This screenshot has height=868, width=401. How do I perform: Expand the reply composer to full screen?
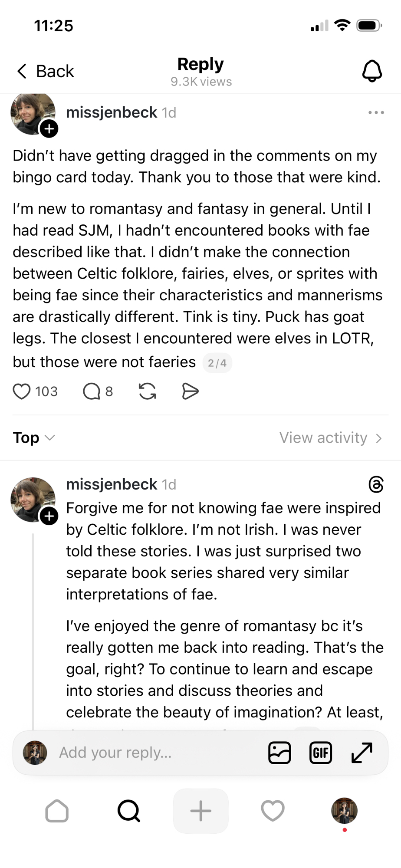point(362,753)
